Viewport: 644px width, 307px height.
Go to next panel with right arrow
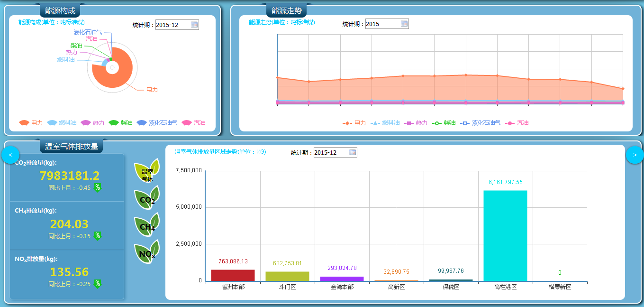(635, 155)
